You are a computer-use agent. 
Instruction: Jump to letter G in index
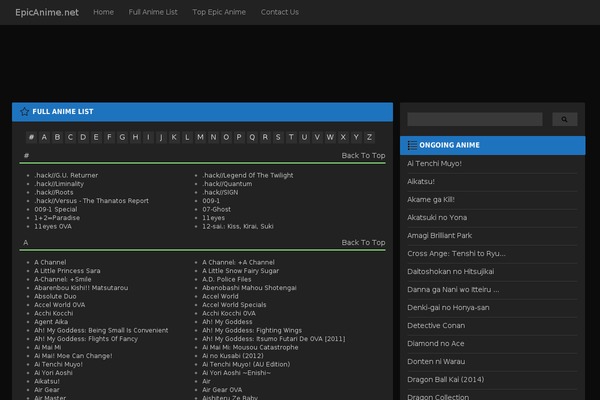tap(122, 137)
